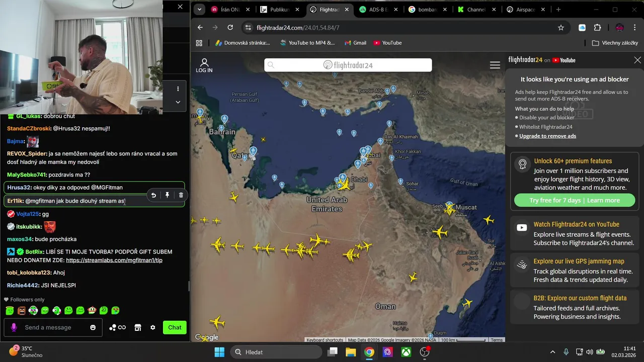This screenshot has height=362, width=644.
Task: Bookmark this page with star icon
Action: point(561,28)
